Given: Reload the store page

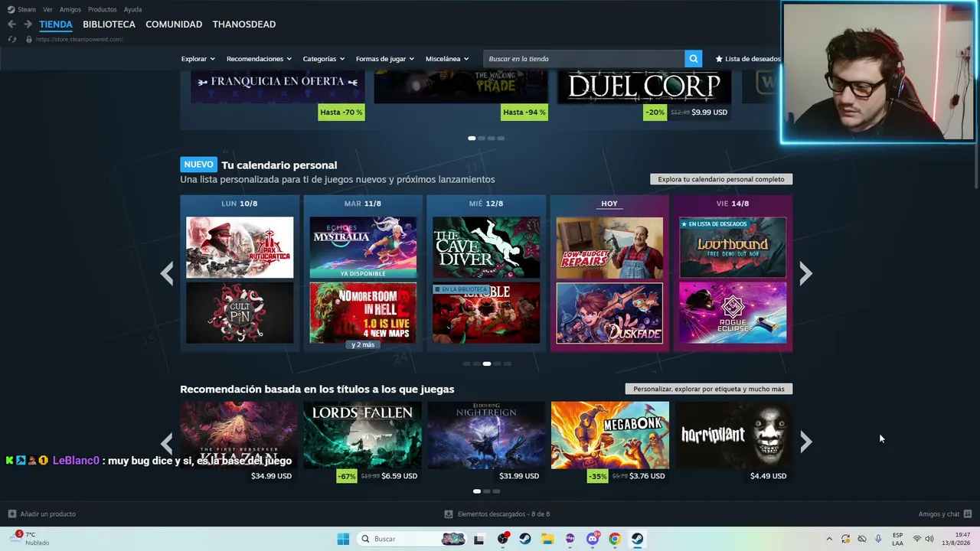Looking at the screenshot, I should 11,39.
